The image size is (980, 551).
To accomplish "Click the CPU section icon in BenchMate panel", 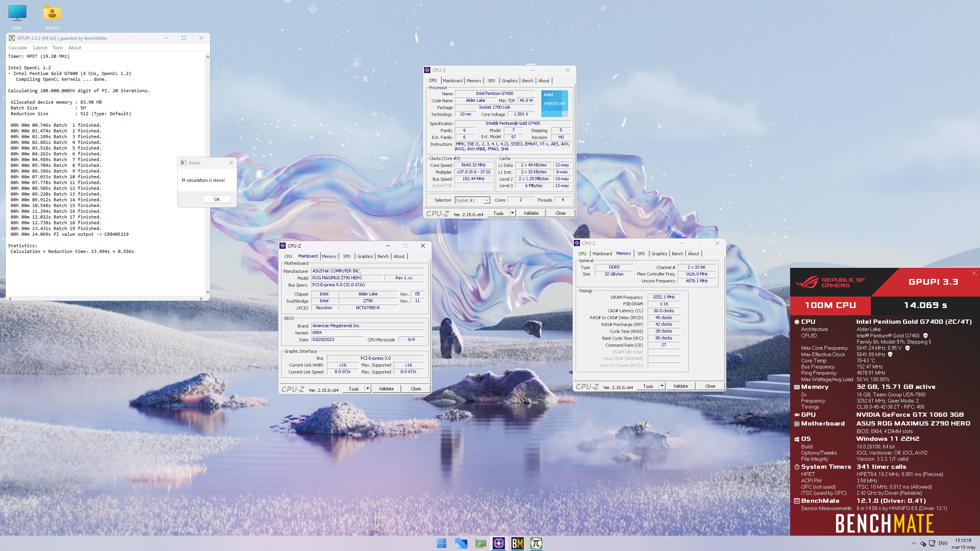I will (797, 322).
